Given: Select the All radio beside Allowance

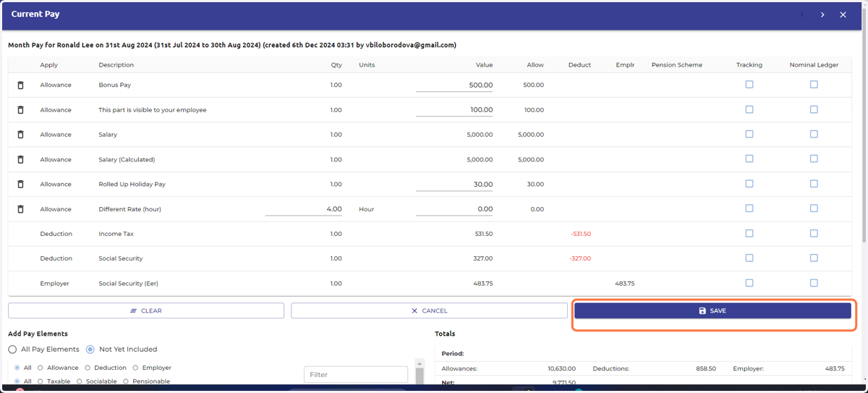Looking at the screenshot, I should click(x=17, y=368).
